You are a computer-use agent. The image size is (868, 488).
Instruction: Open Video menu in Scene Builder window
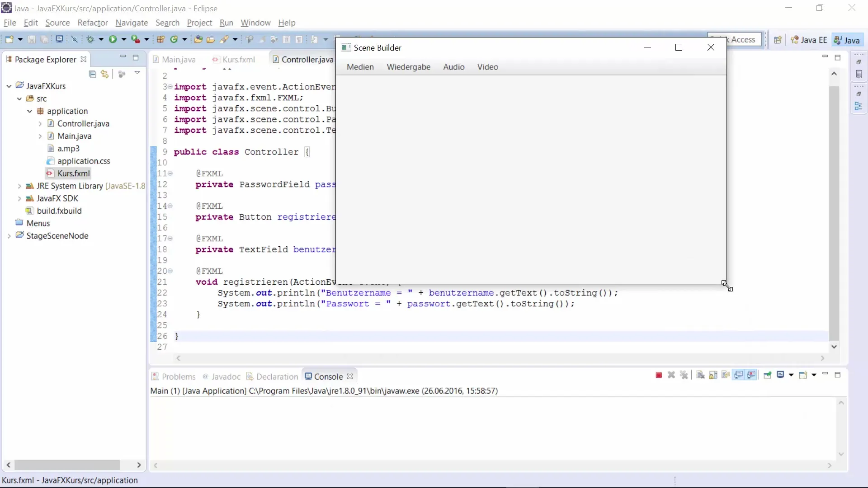(488, 67)
